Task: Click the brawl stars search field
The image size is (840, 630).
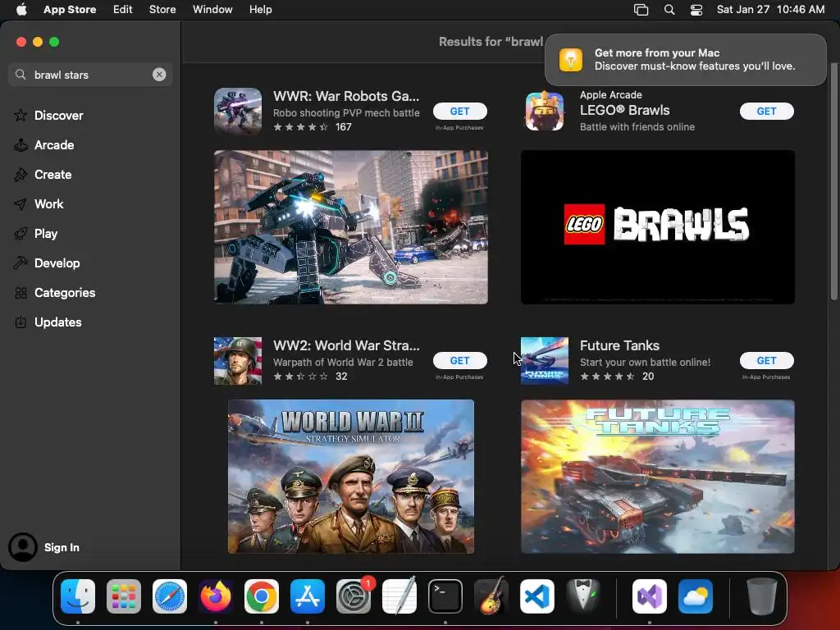Action: pyautogui.click(x=90, y=75)
